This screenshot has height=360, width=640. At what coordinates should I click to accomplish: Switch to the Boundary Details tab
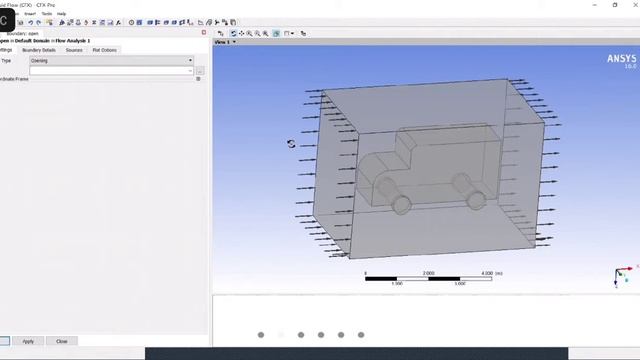coord(39,50)
